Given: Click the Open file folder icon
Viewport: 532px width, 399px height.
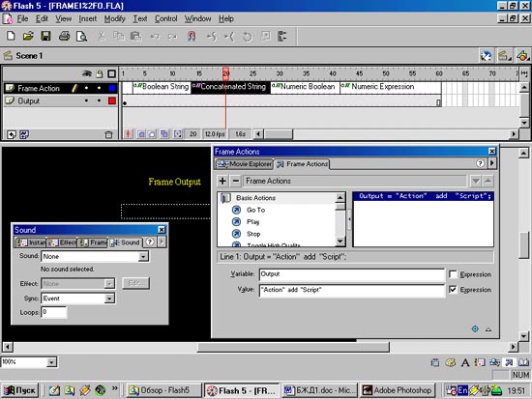Looking at the screenshot, I should pyautogui.click(x=28, y=36).
